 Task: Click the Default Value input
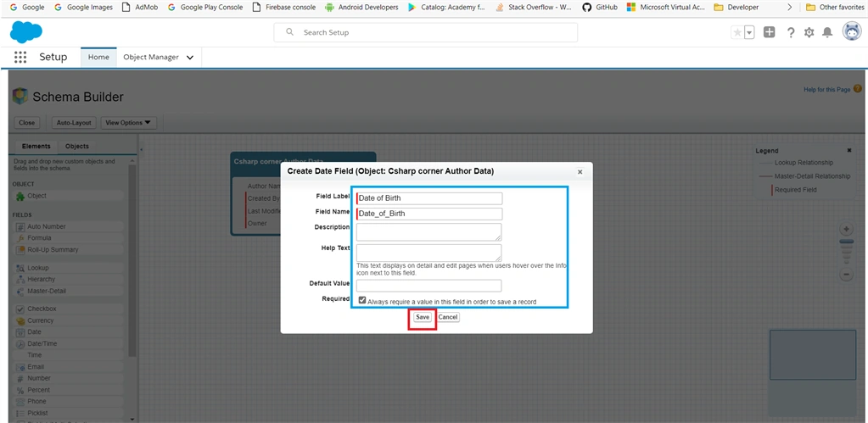point(429,286)
